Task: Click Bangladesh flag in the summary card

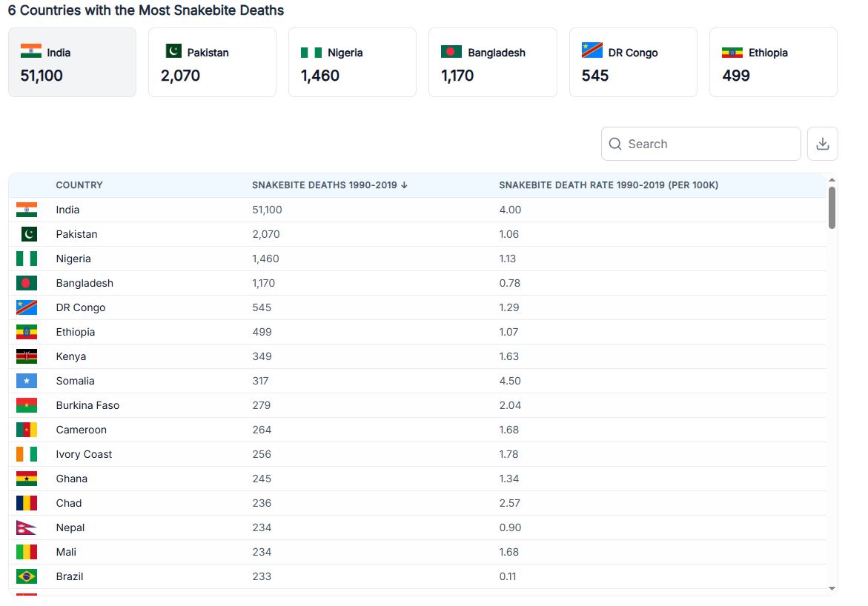Action: (451, 51)
